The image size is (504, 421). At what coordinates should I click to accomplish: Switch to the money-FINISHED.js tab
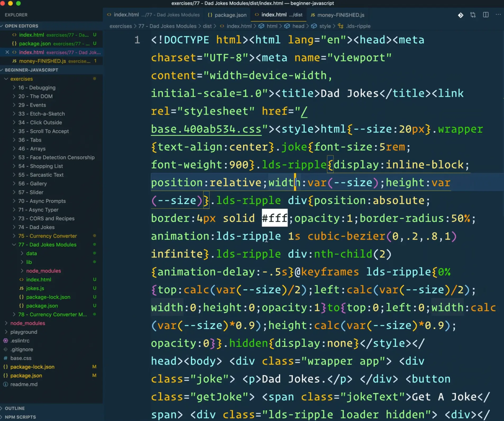[x=341, y=15]
